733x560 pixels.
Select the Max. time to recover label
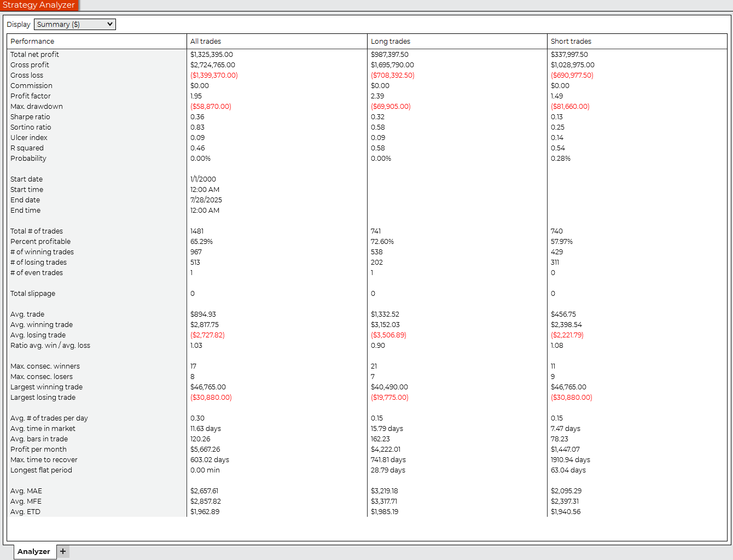point(44,460)
